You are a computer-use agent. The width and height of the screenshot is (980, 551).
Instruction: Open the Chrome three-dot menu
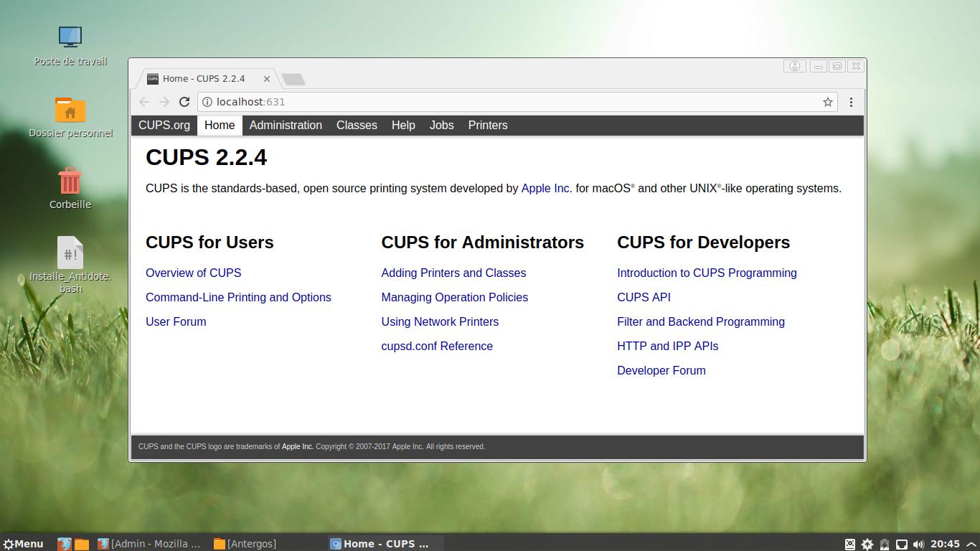click(851, 102)
